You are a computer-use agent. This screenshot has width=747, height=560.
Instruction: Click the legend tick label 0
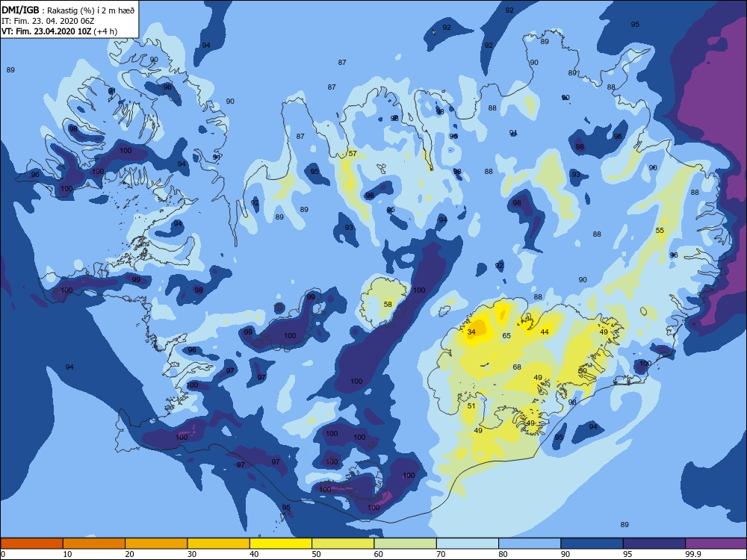click(3, 554)
